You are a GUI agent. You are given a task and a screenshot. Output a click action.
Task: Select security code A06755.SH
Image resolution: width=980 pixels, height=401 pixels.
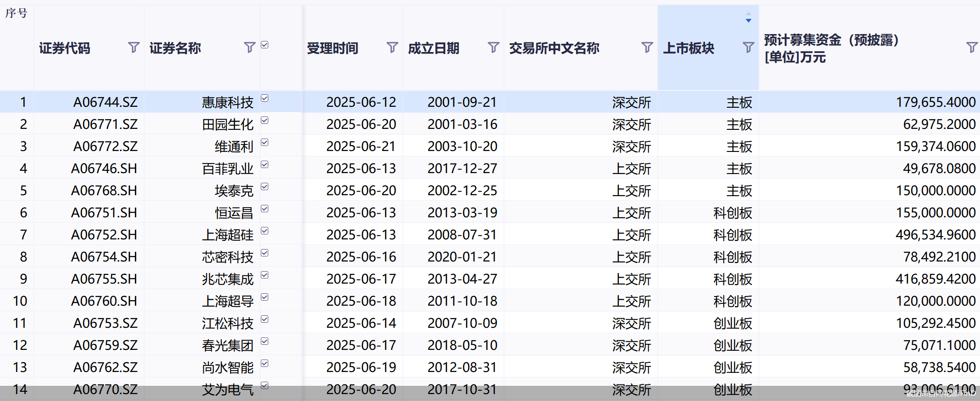[x=104, y=279]
